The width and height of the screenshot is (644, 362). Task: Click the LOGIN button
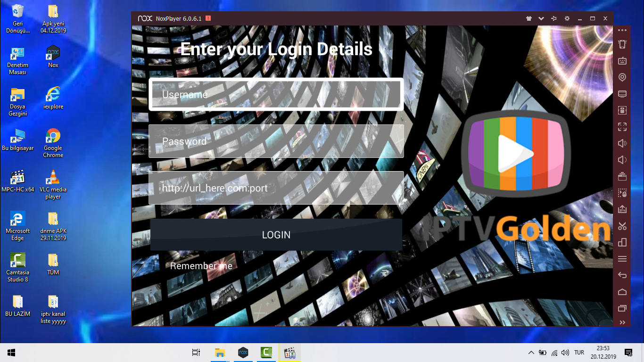tap(276, 235)
